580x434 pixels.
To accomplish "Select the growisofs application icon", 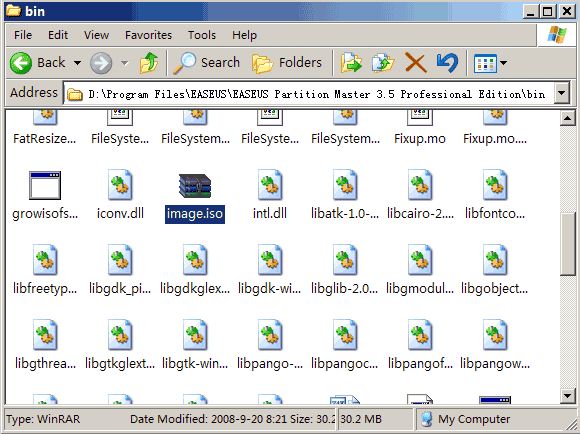I will 45,185.
